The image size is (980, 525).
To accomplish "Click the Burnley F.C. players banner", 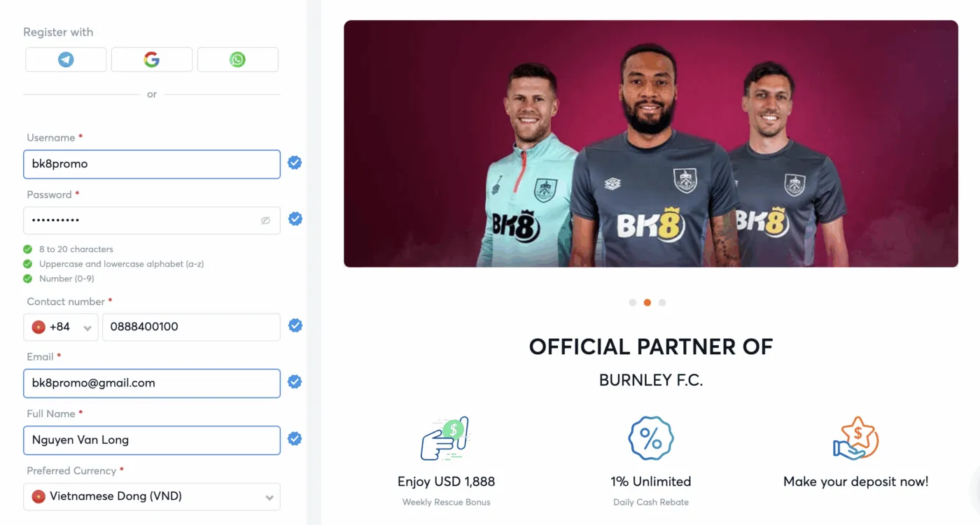I will [x=650, y=143].
